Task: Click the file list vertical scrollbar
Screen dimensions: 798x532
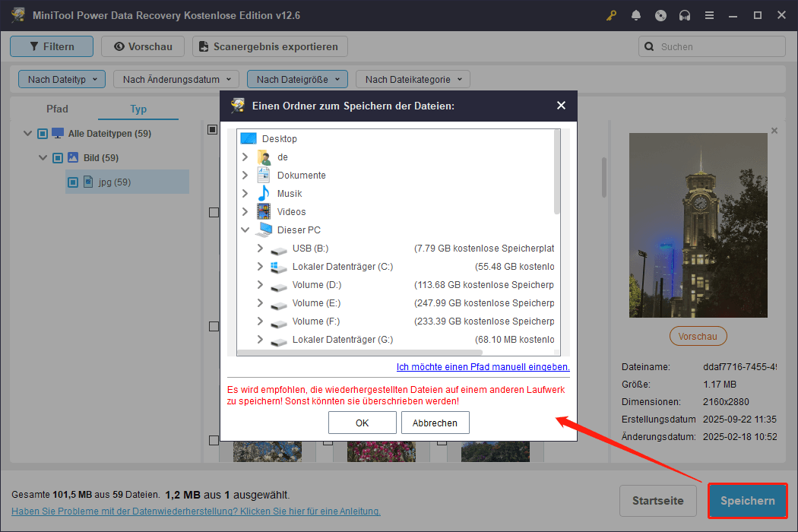Action: (x=604, y=177)
